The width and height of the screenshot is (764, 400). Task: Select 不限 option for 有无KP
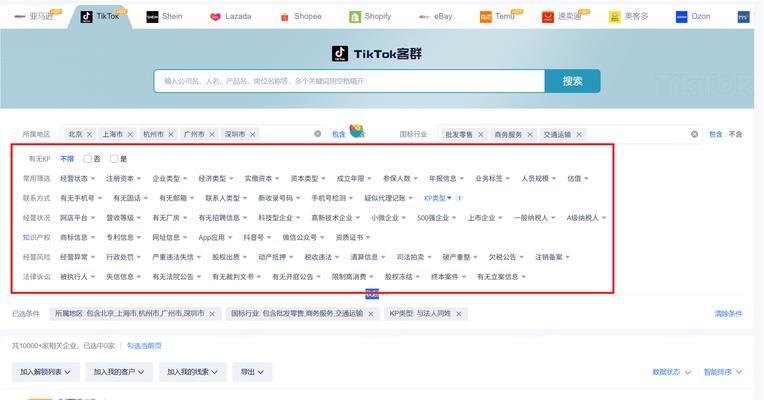pyautogui.click(x=67, y=159)
